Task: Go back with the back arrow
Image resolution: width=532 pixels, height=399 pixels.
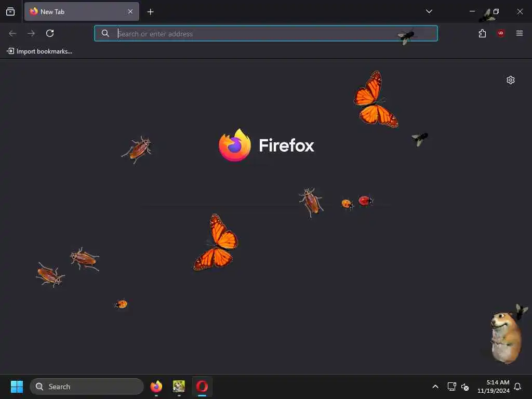Action: [12, 33]
